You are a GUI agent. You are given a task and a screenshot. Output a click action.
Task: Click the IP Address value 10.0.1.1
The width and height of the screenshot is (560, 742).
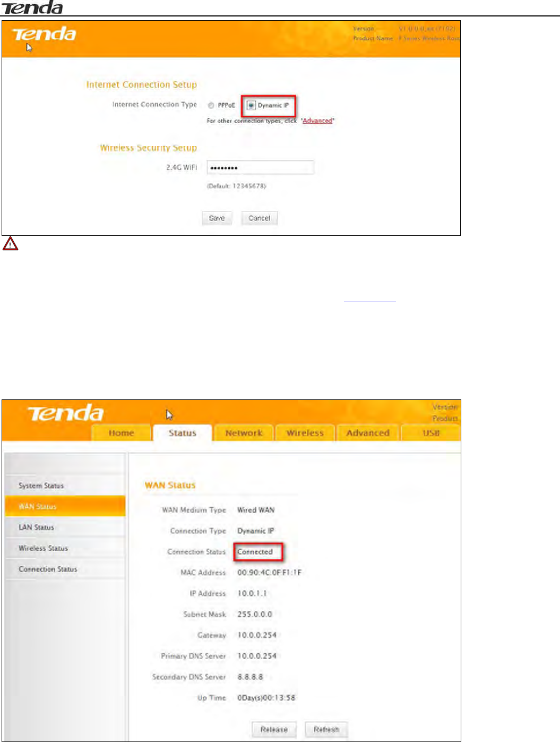point(252,593)
